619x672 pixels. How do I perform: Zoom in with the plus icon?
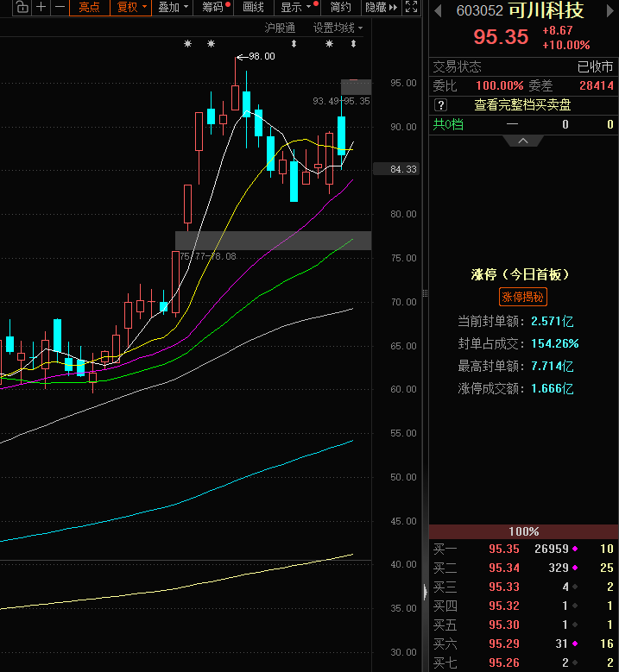click(x=41, y=7)
